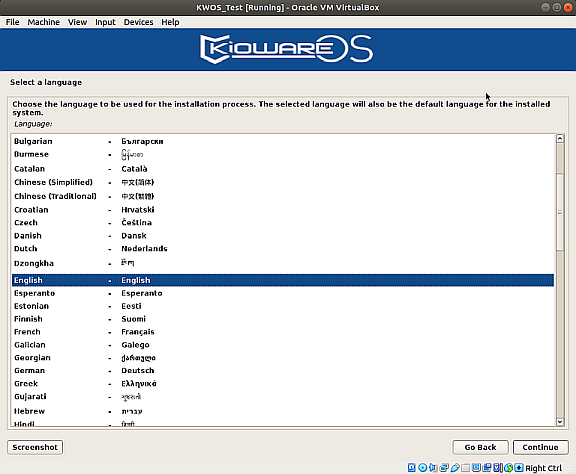Pick German - Deutsch row

282,371
